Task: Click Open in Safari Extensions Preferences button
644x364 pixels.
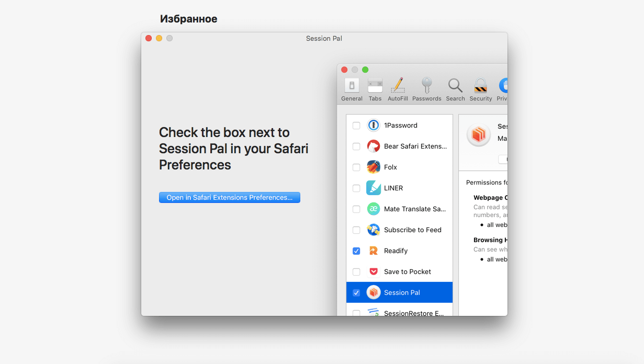Action: pyautogui.click(x=230, y=198)
